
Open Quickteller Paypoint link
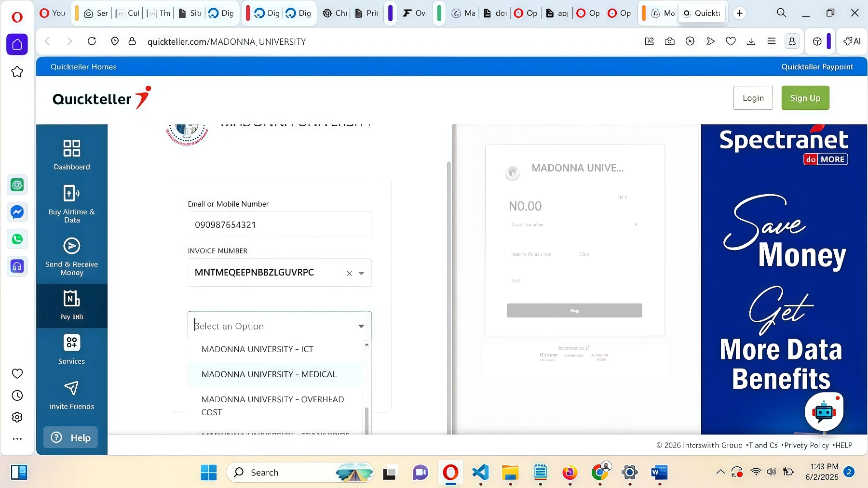pyautogui.click(x=817, y=66)
